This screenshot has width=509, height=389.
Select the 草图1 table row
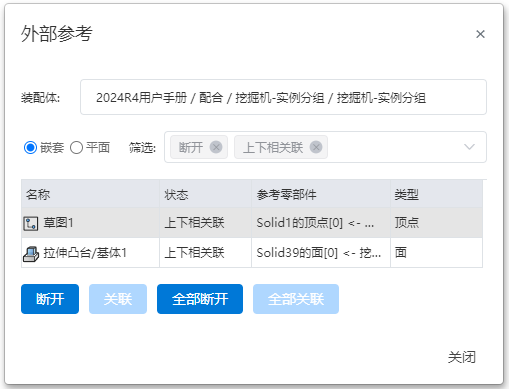(252, 223)
